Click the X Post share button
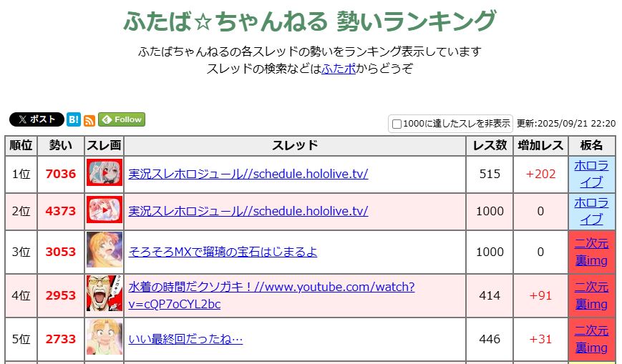The image size is (622, 364). [36, 119]
